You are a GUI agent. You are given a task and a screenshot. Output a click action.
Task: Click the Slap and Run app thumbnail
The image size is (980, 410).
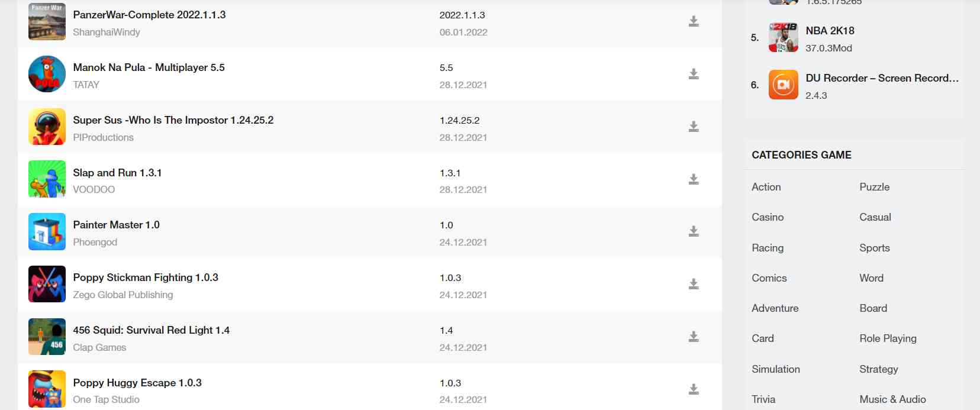pyautogui.click(x=47, y=179)
